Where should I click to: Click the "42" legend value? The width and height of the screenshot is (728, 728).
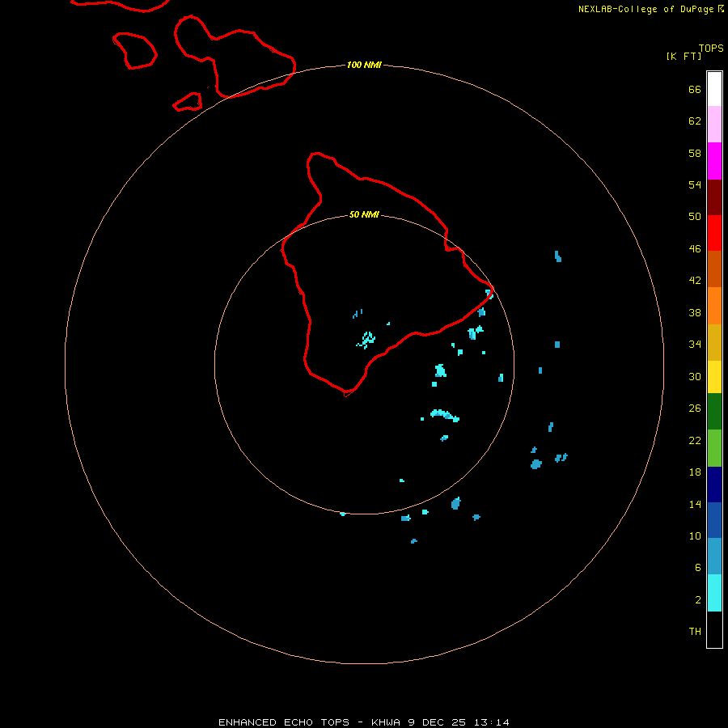point(695,281)
